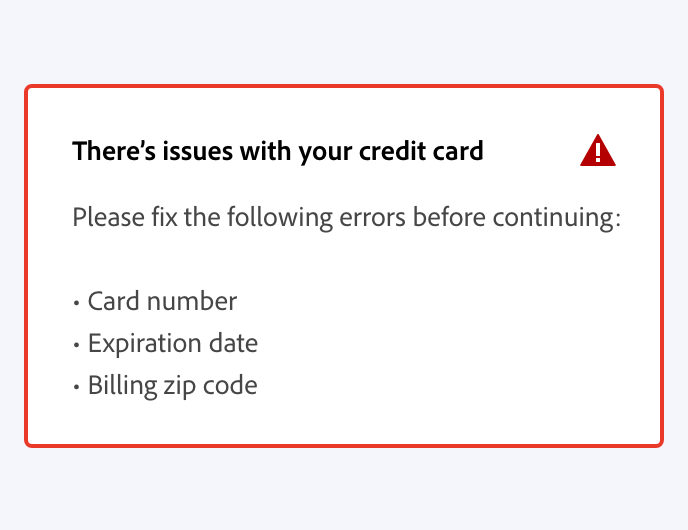Click the "There's issues with your credit card" heading
The image size is (688, 530).
278,152
